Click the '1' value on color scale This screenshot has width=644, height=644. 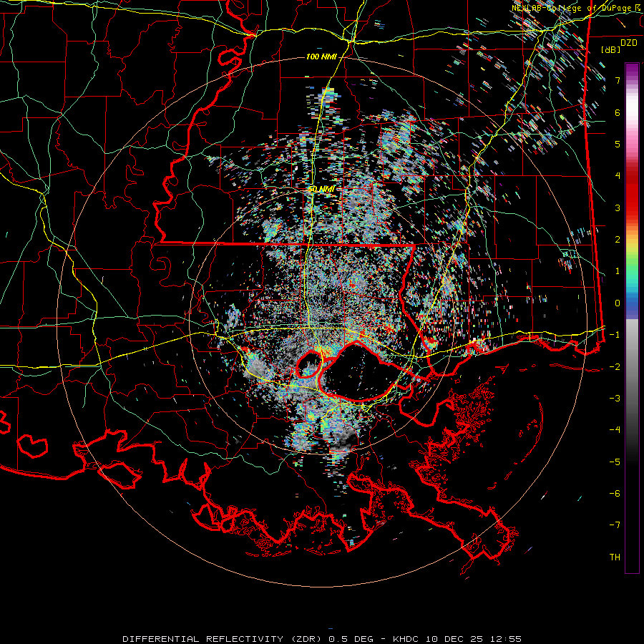click(618, 271)
